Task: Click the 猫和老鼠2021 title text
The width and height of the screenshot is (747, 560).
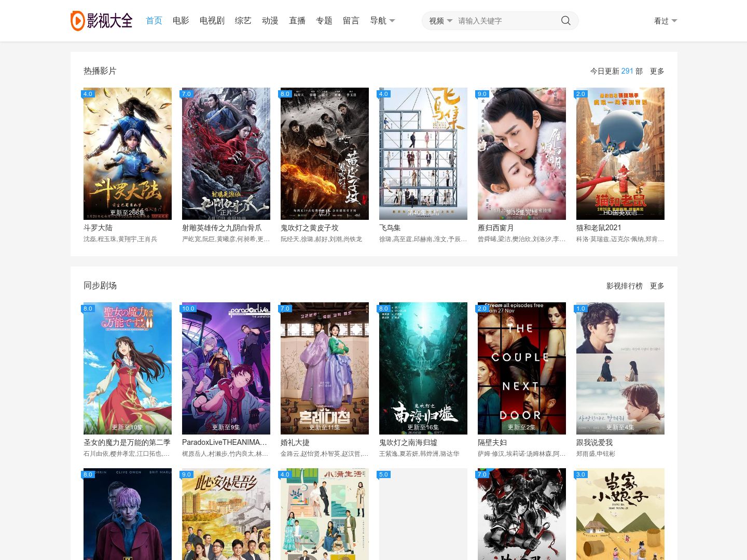Action: point(599,228)
